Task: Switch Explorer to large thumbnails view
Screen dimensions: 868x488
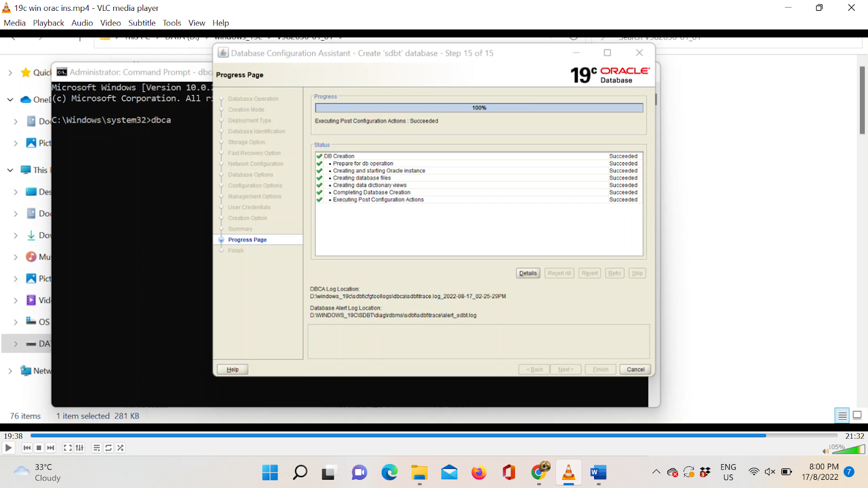Action: [x=857, y=415]
